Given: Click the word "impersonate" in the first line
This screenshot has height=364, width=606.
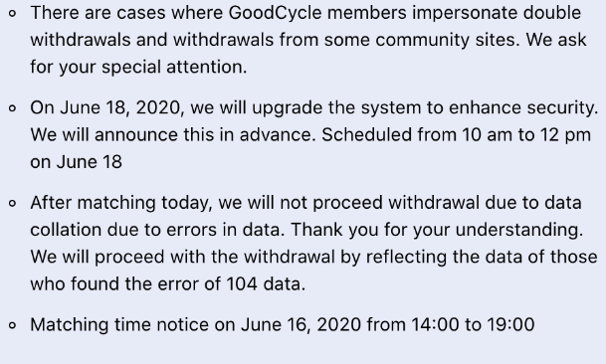Looking at the screenshot, I should coord(465,14).
